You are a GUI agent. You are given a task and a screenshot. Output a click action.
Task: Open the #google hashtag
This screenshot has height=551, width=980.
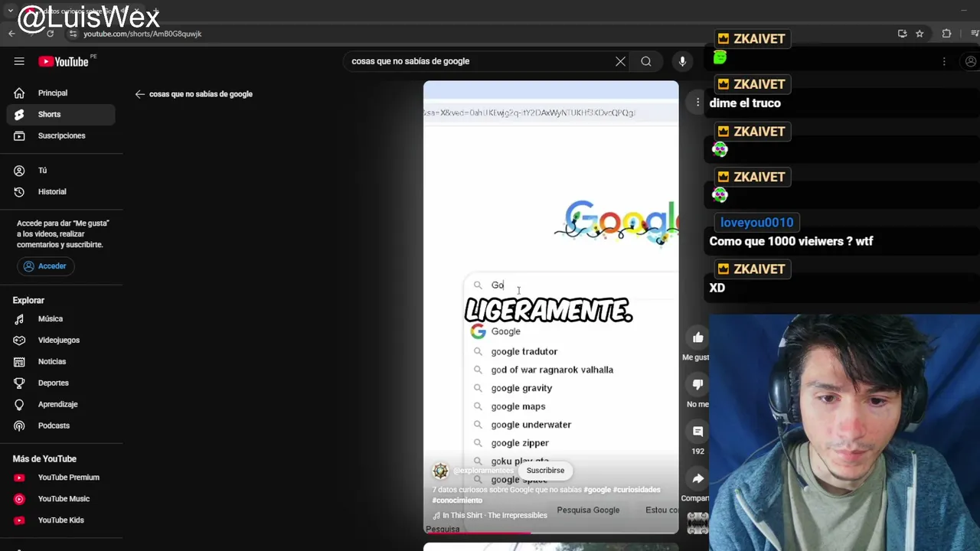[597, 490]
